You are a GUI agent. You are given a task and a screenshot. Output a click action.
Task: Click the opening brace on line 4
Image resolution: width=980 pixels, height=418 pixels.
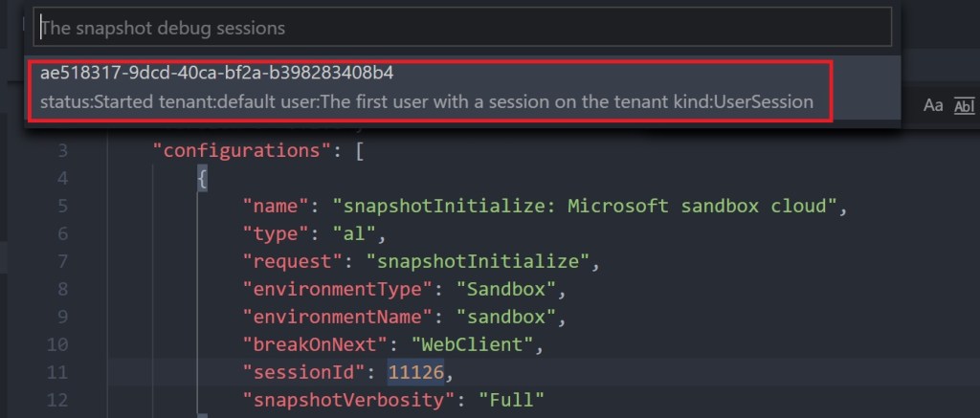pos(202,178)
